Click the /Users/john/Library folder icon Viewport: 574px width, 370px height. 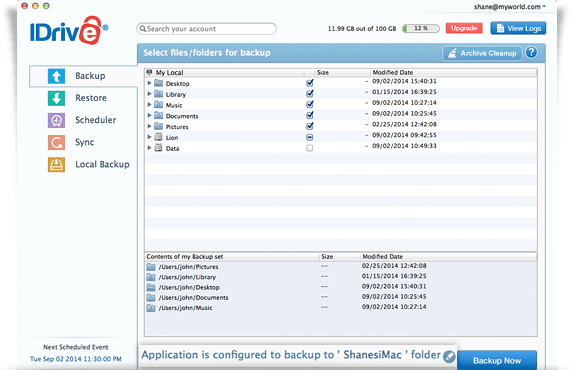click(x=151, y=277)
